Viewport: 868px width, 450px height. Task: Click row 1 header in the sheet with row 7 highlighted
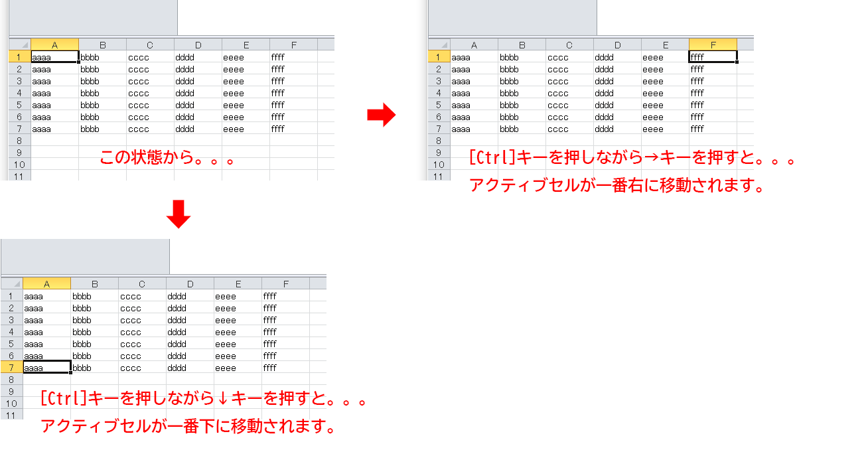(12, 295)
